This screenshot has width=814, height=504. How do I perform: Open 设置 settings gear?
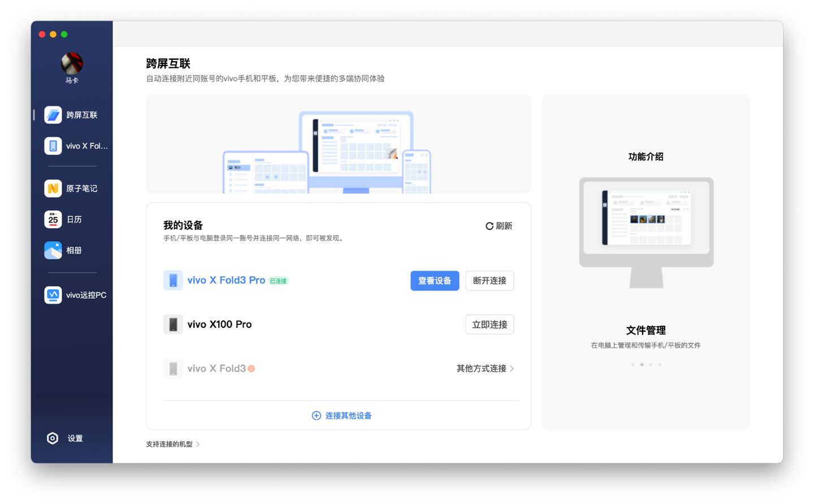(53, 438)
